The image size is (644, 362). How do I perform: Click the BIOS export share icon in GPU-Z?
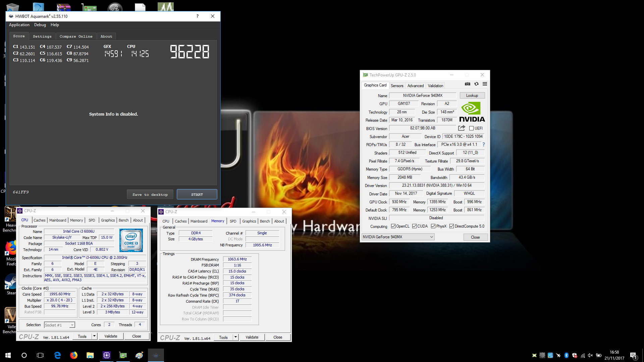pyautogui.click(x=462, y=128)
